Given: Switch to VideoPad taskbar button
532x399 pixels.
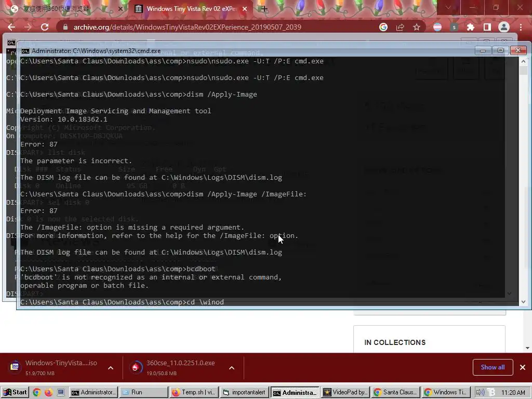Looking at the screenshot, I should pos(345,392).
